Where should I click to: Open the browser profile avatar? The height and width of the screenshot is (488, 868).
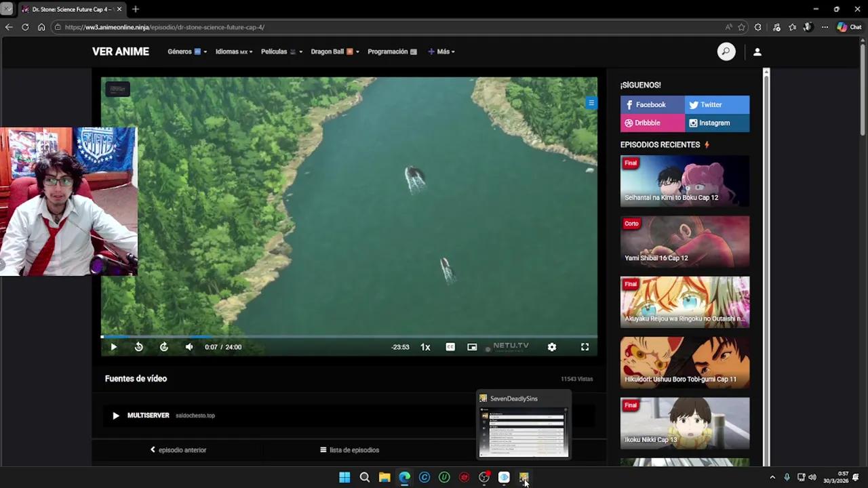(x=808, y=27)
